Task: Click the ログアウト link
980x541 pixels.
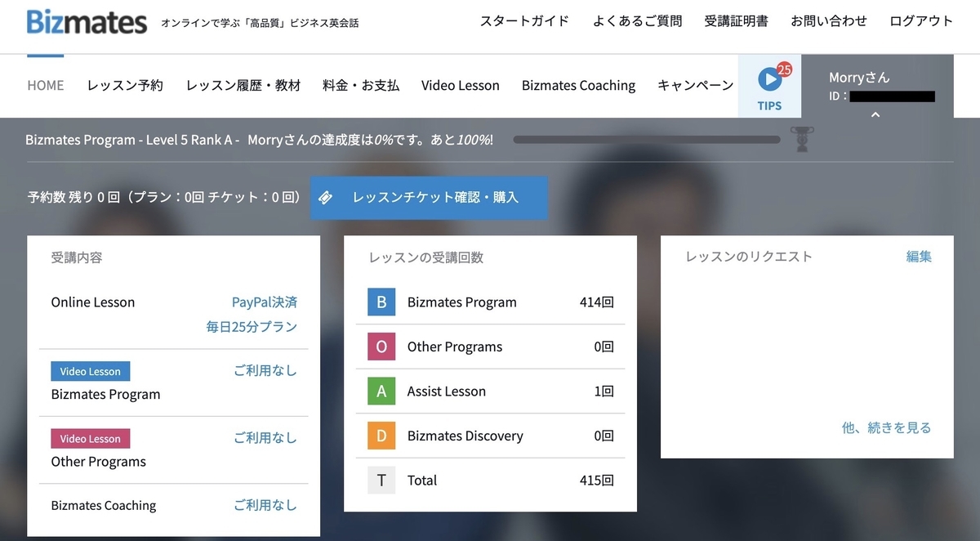Action: 921,21
